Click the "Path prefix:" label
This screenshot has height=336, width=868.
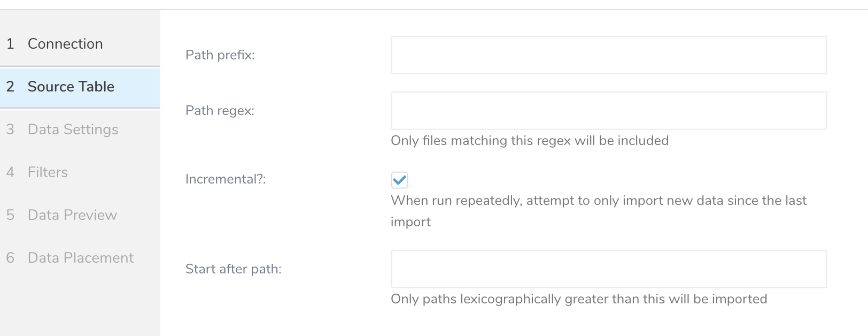(220, 55)
